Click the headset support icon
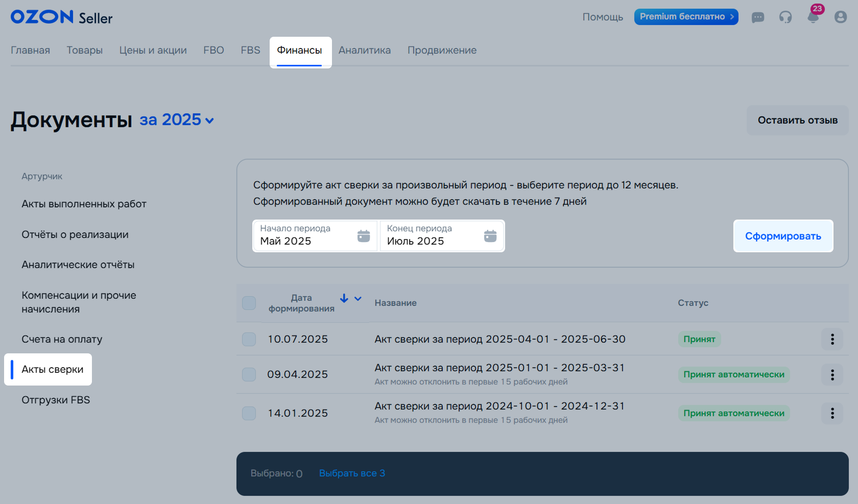This screenshot has height=504, width=858. click(785, 17)
